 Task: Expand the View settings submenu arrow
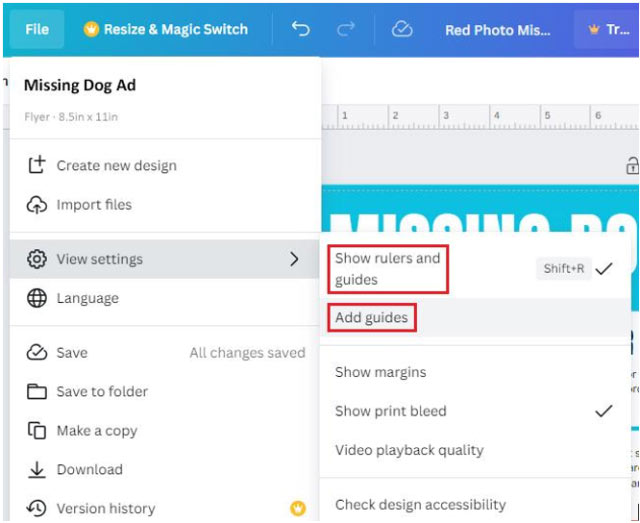(294, 259)
